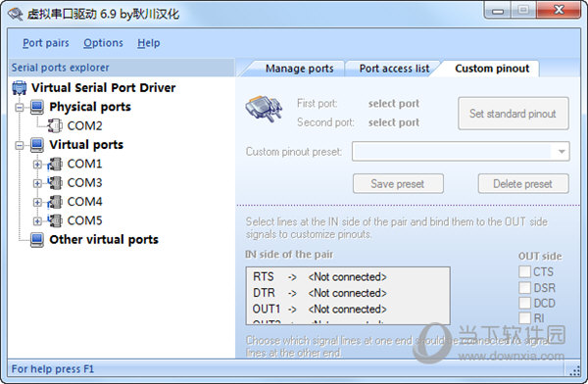Click First port's select port link
The height and width of the screenshot is (384, 588).
pos(394,104)
